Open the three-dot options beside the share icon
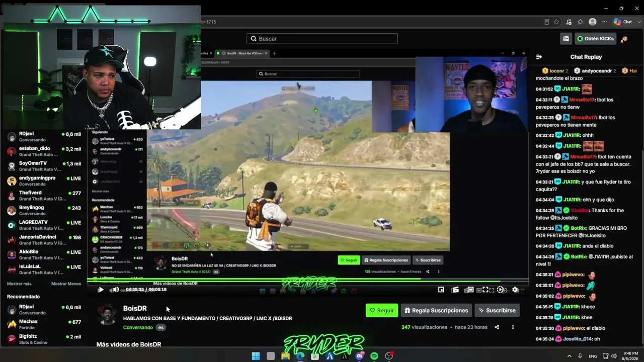This screenshot has height=362, width=644. pos(513,327)
